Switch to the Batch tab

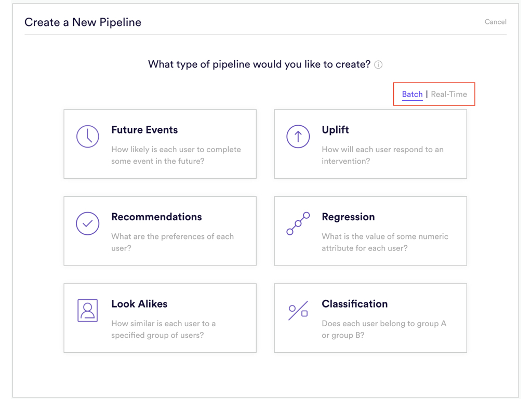click(412, 95)
